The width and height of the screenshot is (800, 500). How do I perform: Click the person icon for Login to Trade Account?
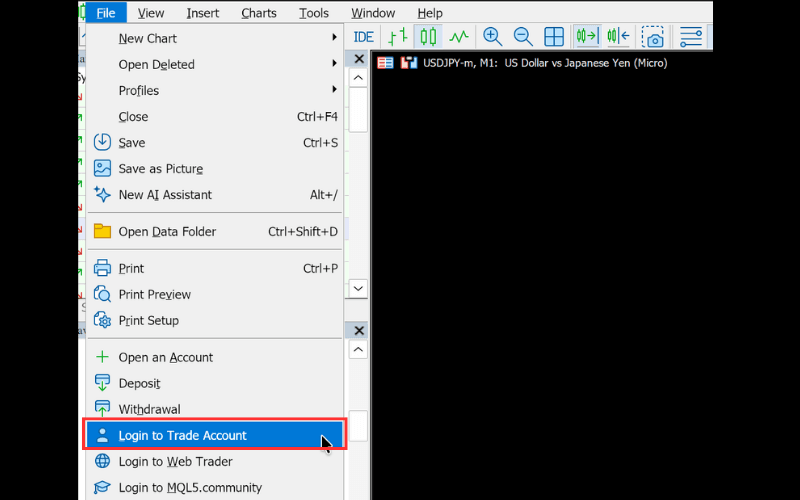point(102,435)
